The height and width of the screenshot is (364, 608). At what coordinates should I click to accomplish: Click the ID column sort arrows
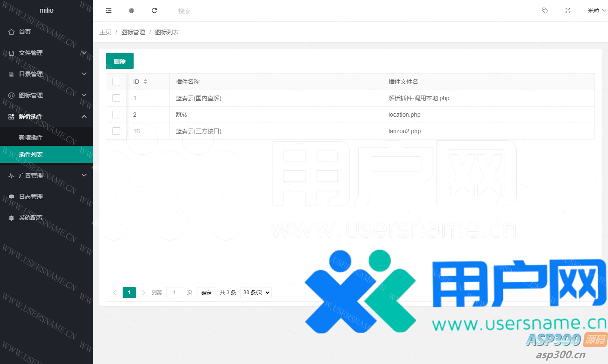145,82
